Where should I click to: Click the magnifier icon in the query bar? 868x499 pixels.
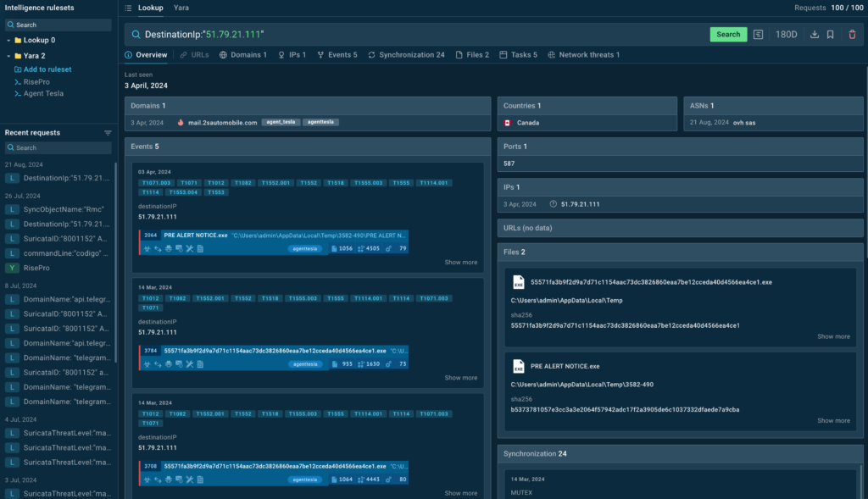(136, 35)
